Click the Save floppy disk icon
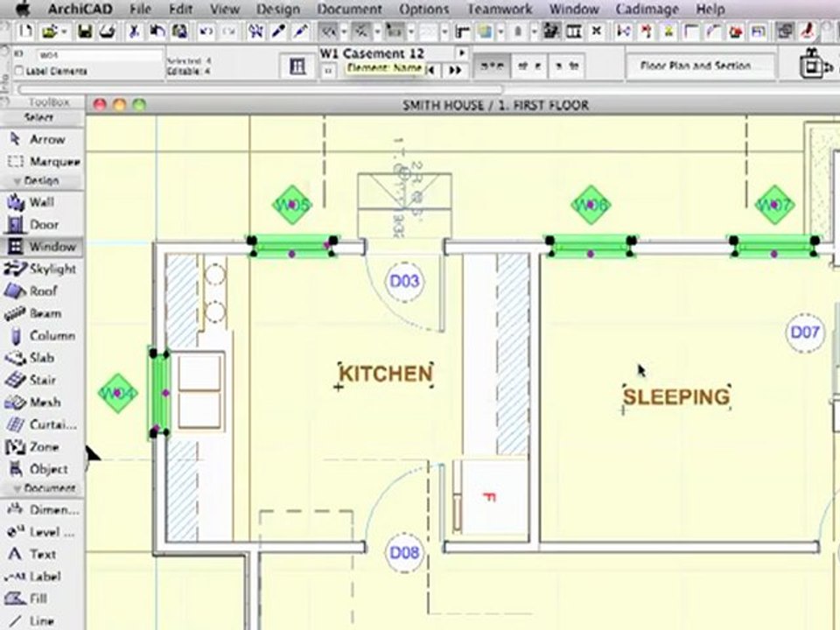Viewport: 840px width, 630px height. 85,32
